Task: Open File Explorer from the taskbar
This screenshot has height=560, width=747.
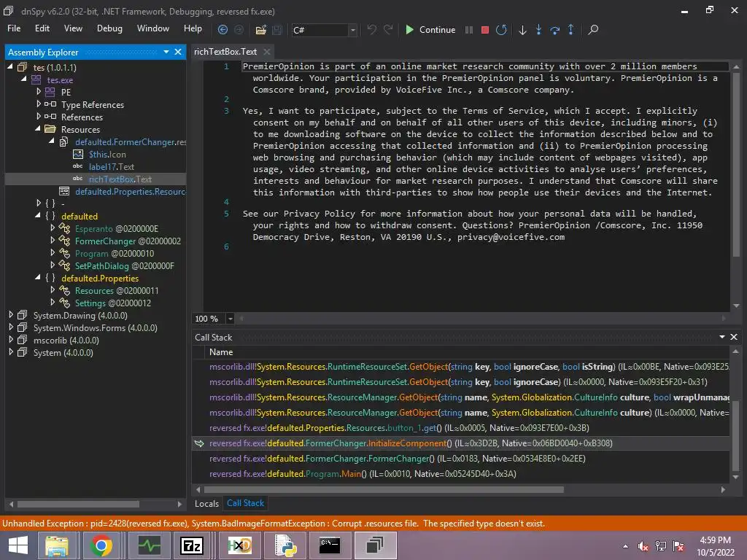Action: (57, 545)
